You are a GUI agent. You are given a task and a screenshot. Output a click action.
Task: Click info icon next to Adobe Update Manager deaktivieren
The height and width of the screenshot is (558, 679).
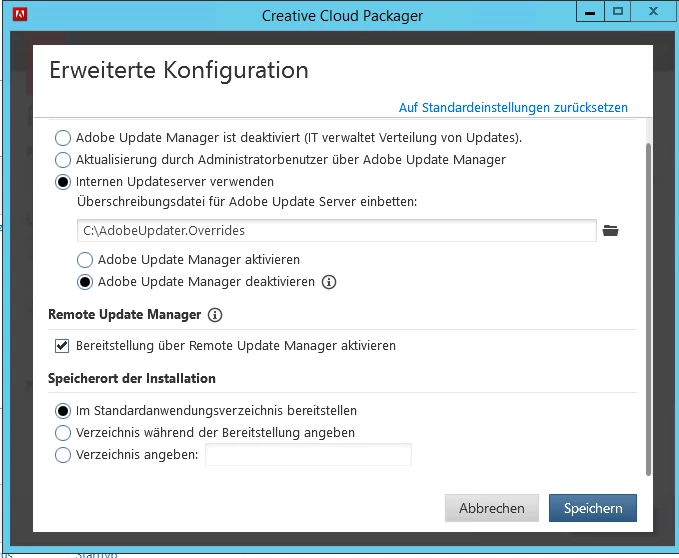(329, 282)
